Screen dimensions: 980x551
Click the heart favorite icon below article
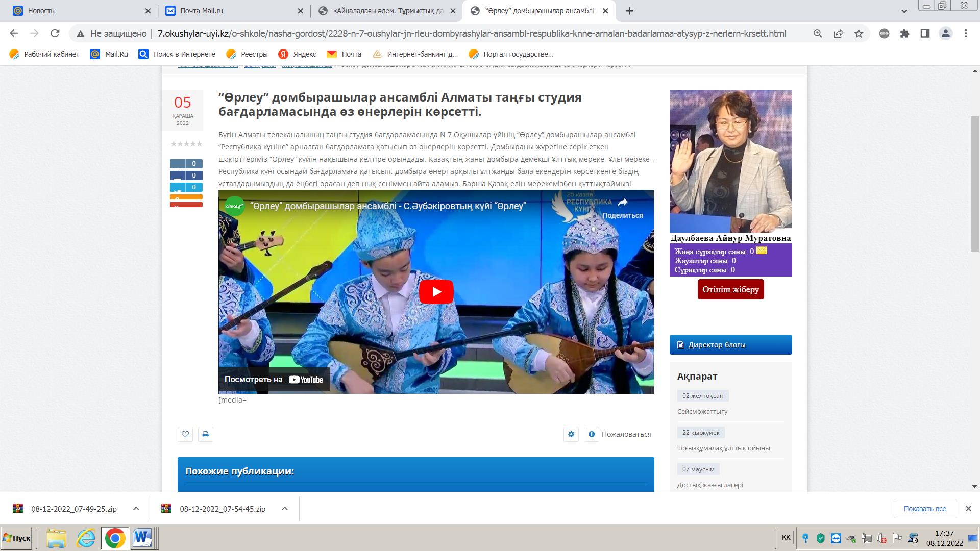point(185,434)
